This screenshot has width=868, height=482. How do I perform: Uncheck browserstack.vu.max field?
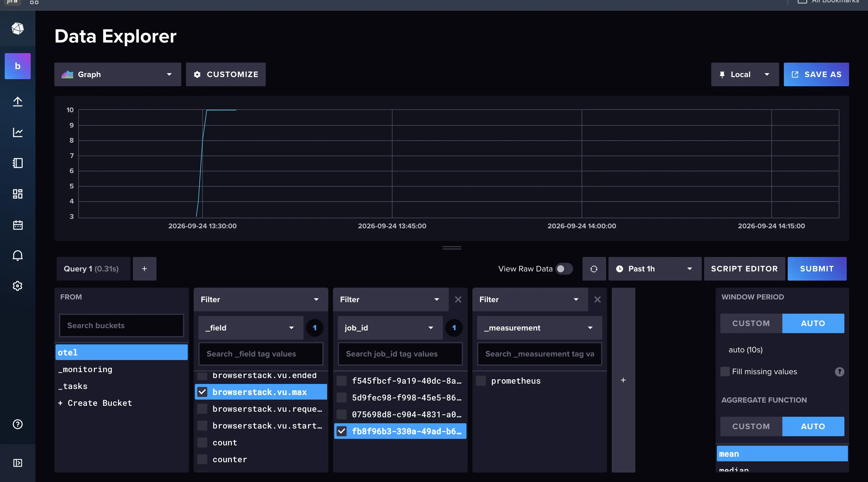[202, 392]
